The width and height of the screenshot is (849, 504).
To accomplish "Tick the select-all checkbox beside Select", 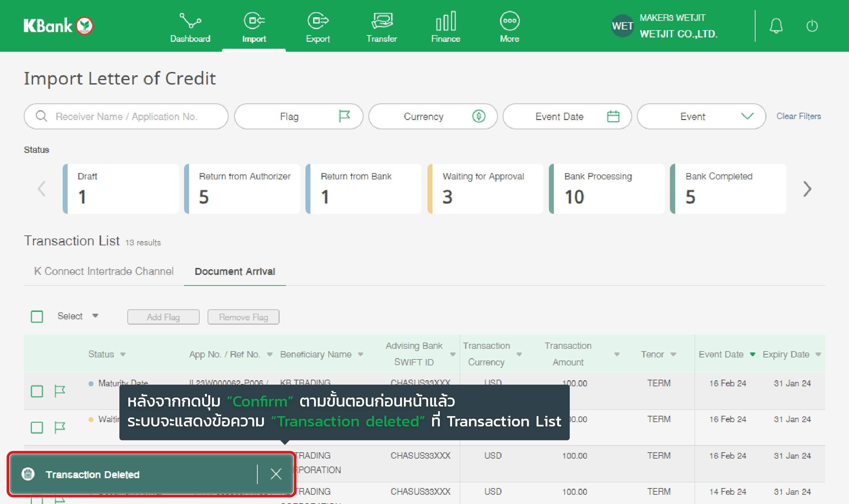I will click(37, 317).
